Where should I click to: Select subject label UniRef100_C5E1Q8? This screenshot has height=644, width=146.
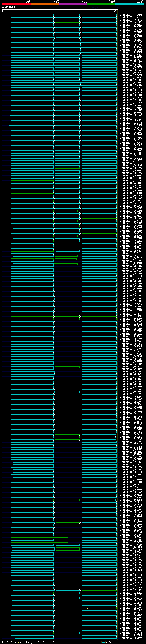point(131,150)
